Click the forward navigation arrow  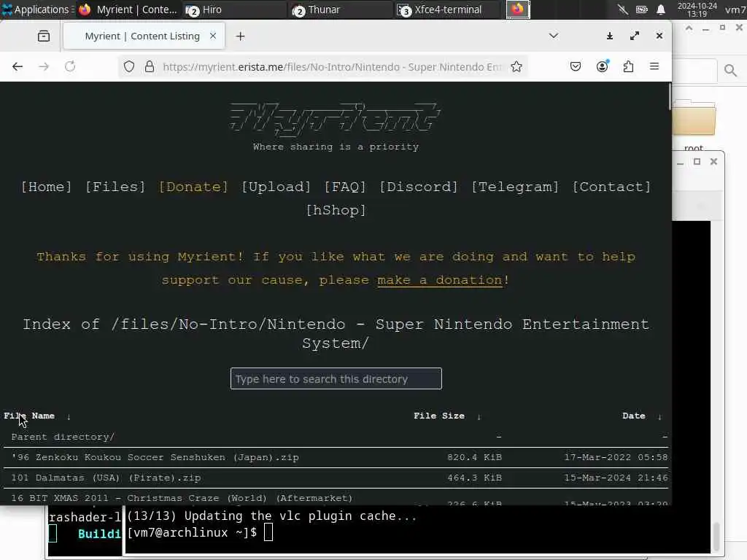[44, 66]
